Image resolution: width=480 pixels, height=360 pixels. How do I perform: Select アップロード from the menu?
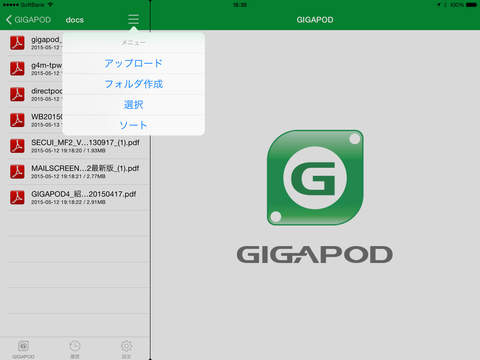point(134,63)
